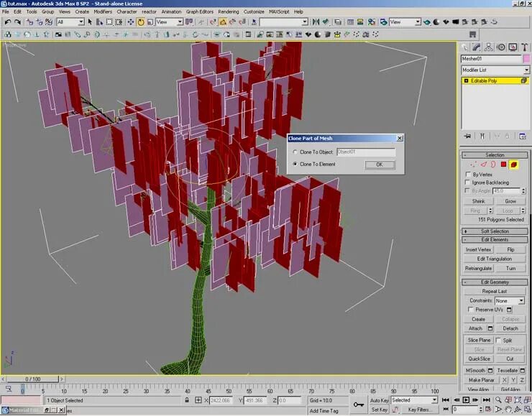
Task: Open the selection filter All dropdown
Action: click(70, 22)
